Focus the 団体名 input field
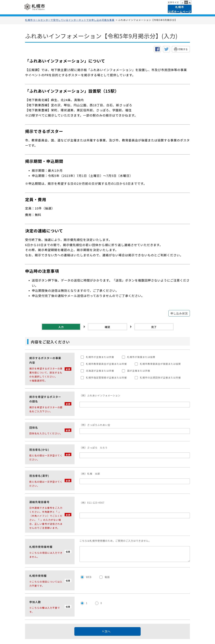 pyautogui.click(x=135, y=431)
